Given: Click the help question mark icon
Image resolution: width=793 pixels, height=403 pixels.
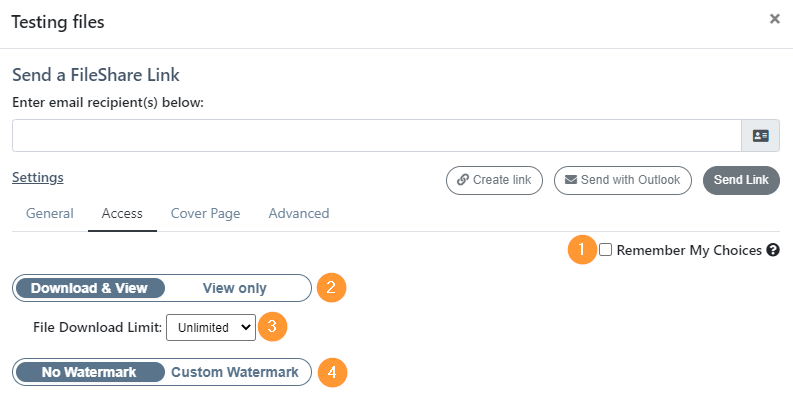Looking at the screenshot, I should (773, 250).
